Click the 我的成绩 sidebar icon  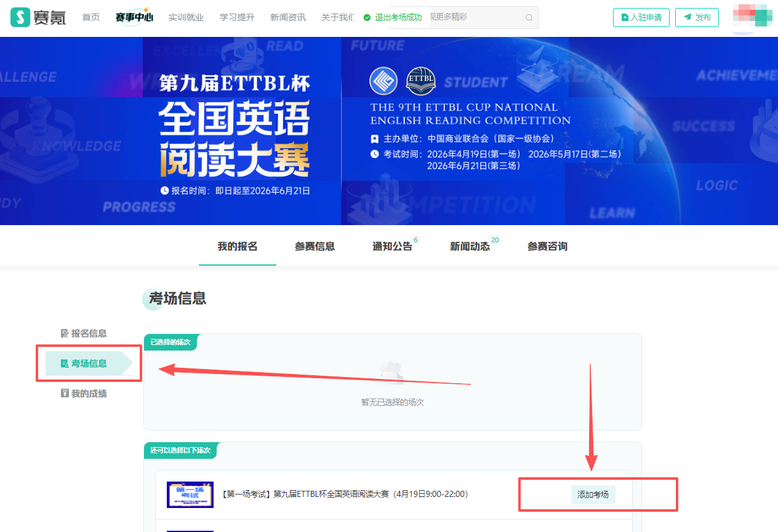click(65, 394)
